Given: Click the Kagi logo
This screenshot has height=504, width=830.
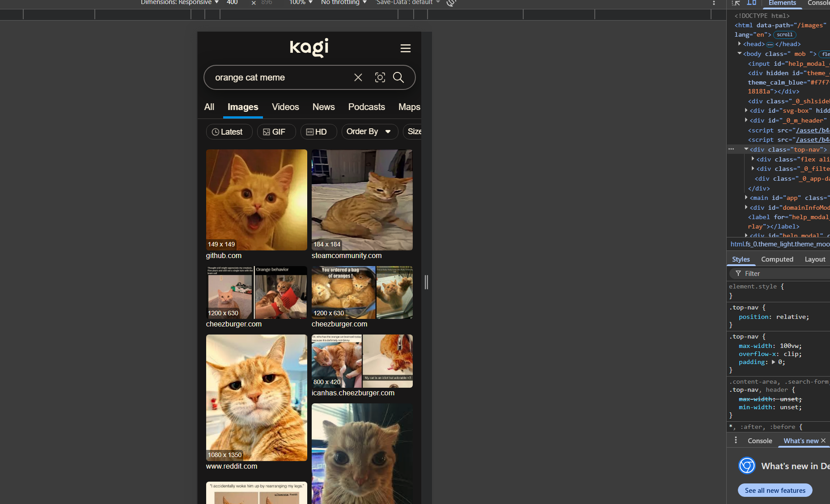Looking at the screenshot, I should pos(309,47).
